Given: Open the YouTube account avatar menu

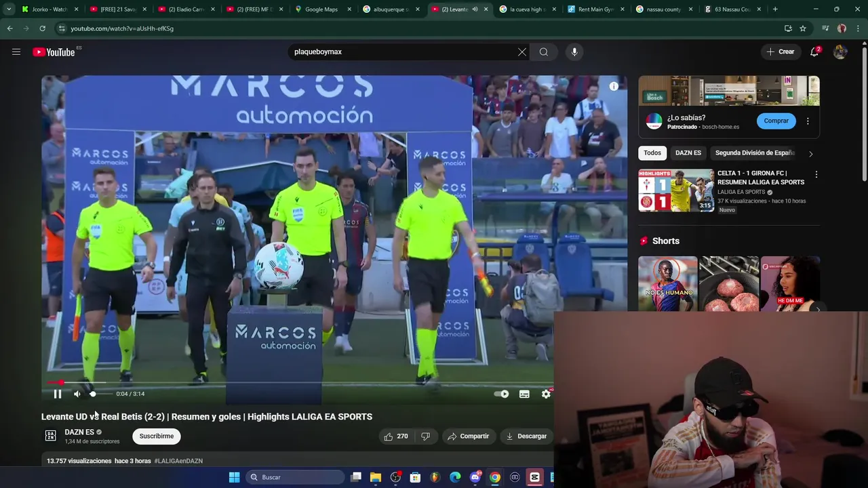Looking at the screenshot, I should click(x=840, y=52).
